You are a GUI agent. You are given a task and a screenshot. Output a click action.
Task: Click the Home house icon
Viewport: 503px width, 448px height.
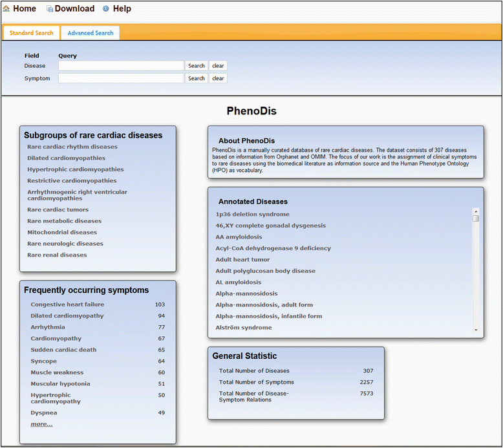6,8
